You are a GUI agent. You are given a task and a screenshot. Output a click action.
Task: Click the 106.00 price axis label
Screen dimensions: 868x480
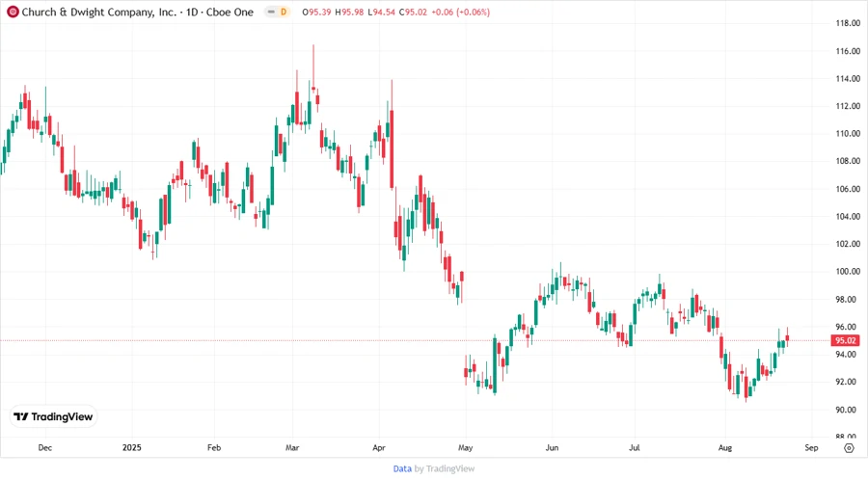[x=848, y=189]
